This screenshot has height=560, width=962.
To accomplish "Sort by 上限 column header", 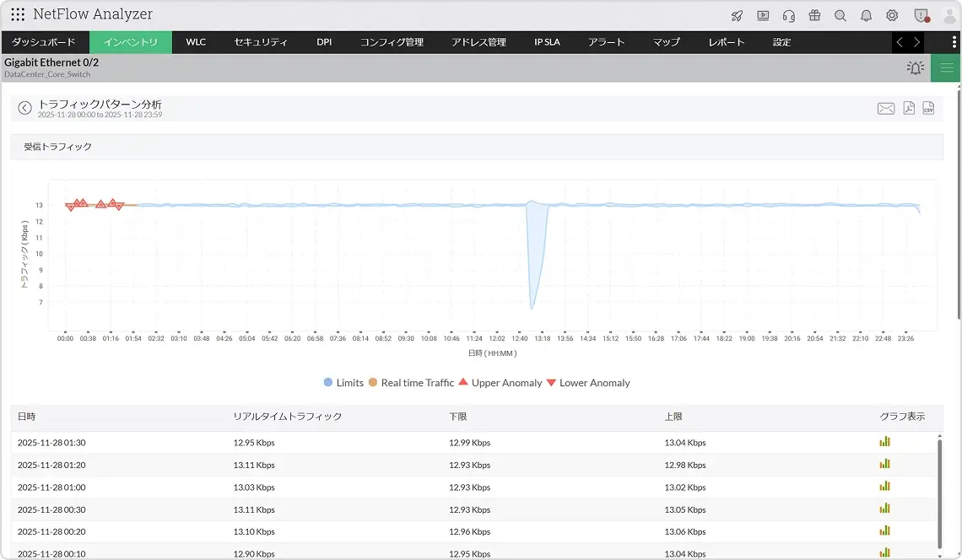I will coord(673,417).
